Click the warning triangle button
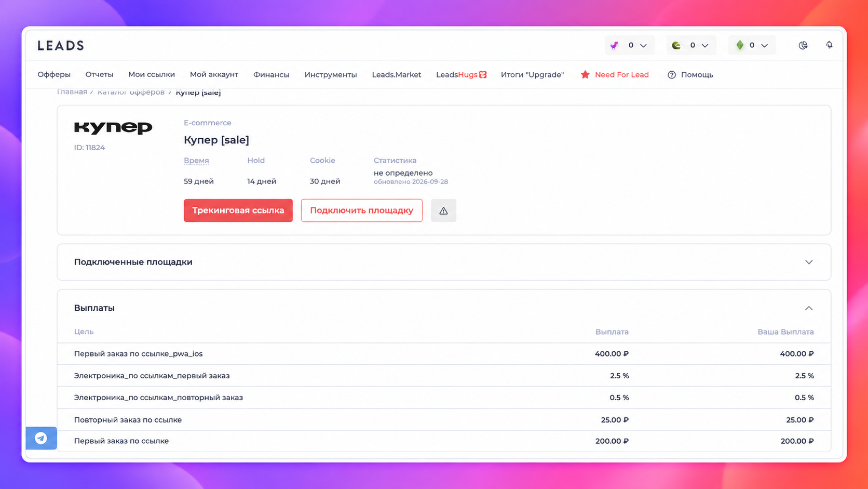868x489 pixels. tap(443, 210)
